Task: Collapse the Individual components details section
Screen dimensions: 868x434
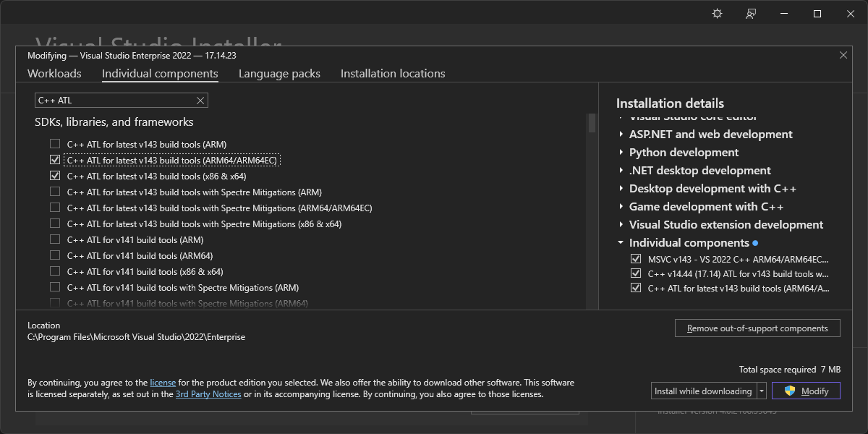Action: (621, 243)
